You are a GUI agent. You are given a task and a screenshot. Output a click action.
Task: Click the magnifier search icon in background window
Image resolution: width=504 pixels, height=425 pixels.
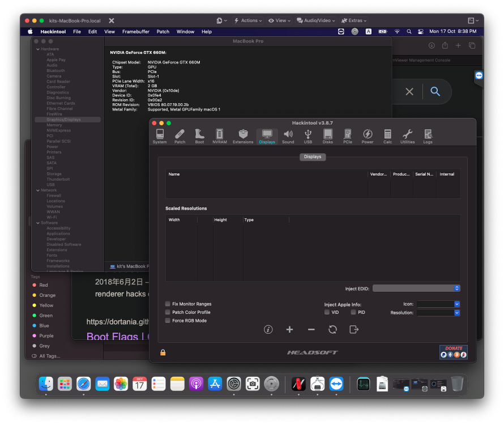(x=435, y=92)
